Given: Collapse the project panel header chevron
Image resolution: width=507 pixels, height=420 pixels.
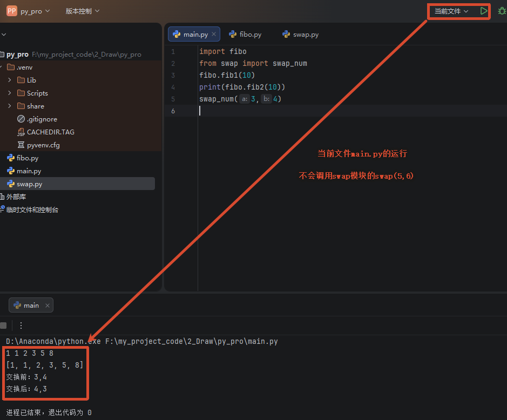Looking at the screenshot, I should pos(4,34).
